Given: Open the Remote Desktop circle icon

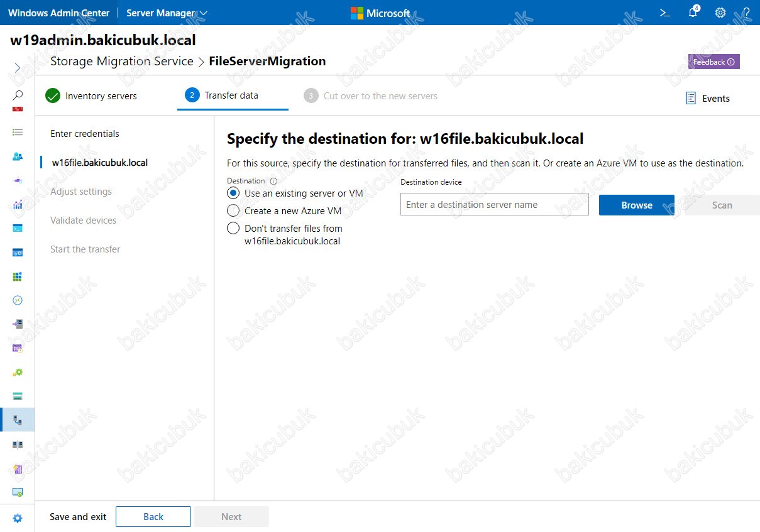Looking at the screenshot, I should click(x=18, y=300).
